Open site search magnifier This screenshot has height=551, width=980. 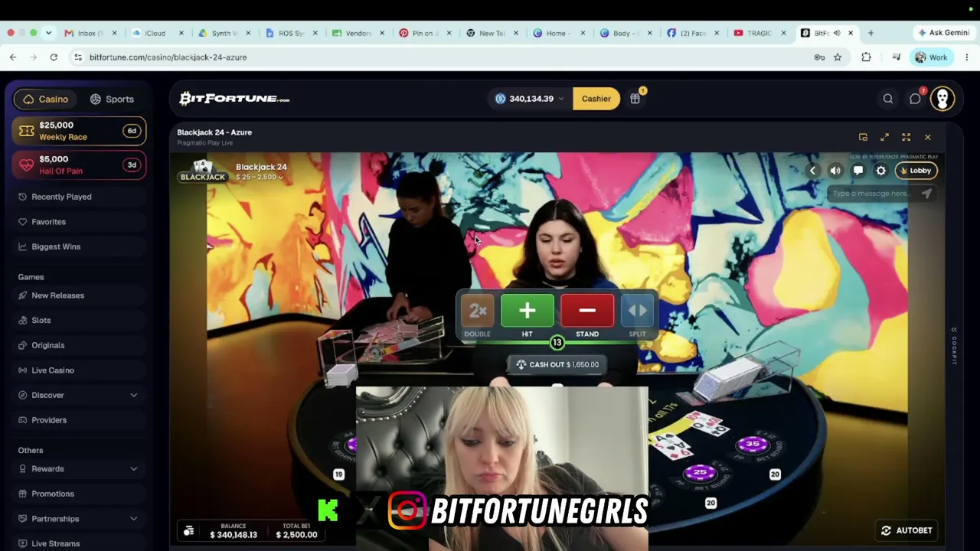click(888, 99)
